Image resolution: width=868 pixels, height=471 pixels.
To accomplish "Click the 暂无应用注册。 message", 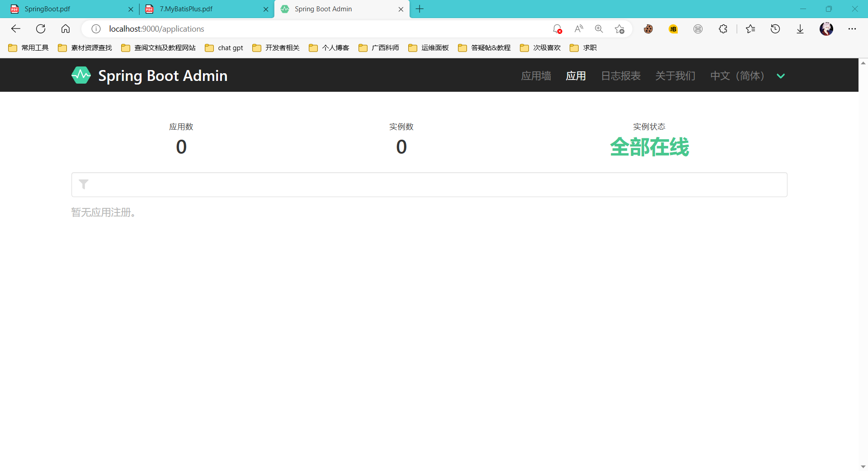I will click(x=104, y=212).
